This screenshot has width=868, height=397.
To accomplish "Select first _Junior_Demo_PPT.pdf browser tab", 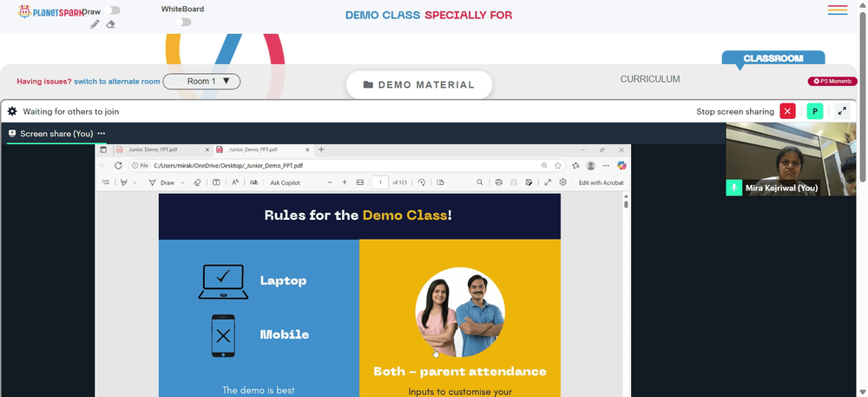I will pyautogui.click(x=163, y=149).
